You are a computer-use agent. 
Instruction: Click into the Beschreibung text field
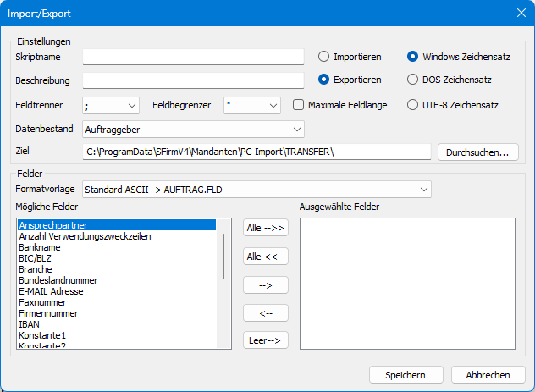(x=193, y=80)
